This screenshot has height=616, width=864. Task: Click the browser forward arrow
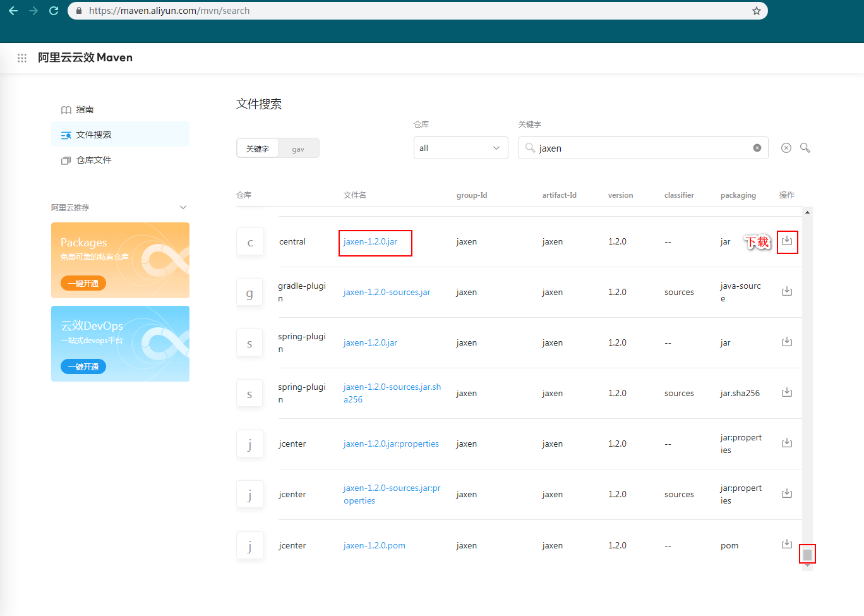(33, 11)
